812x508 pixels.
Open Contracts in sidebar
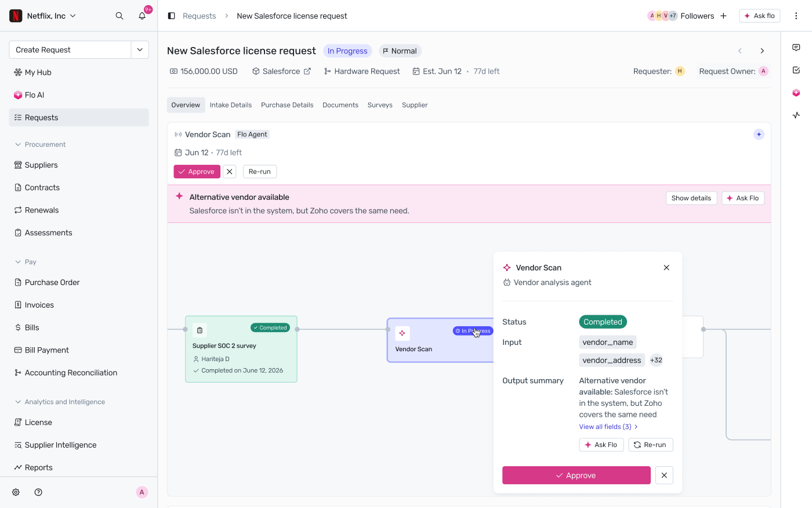pos(79,188)
